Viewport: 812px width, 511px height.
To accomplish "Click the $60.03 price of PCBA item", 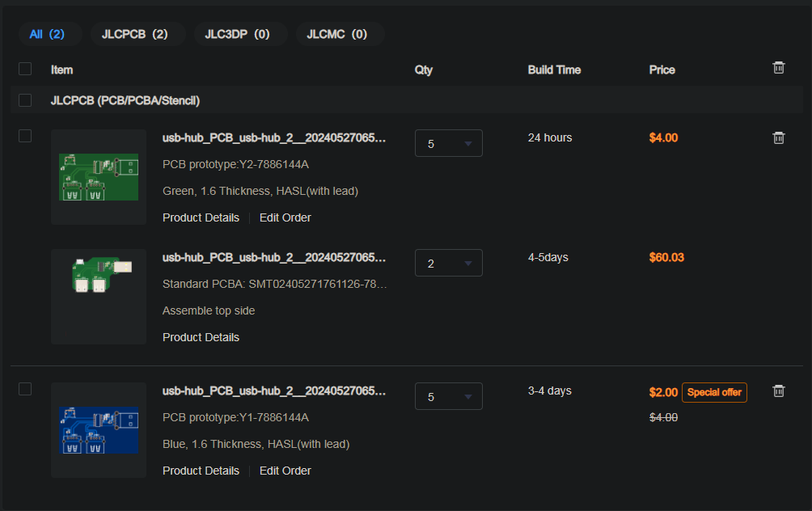I will [666, 257].
